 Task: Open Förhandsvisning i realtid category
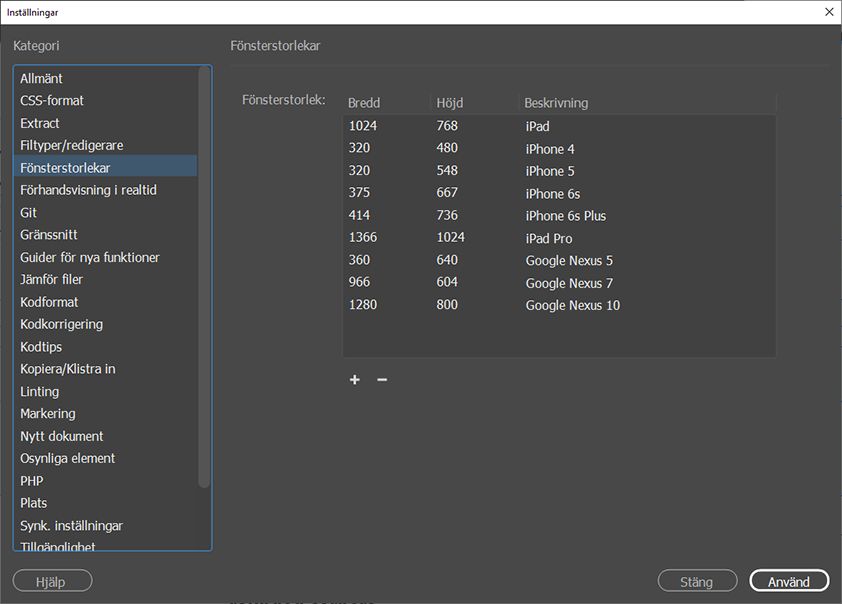point(105,190)
